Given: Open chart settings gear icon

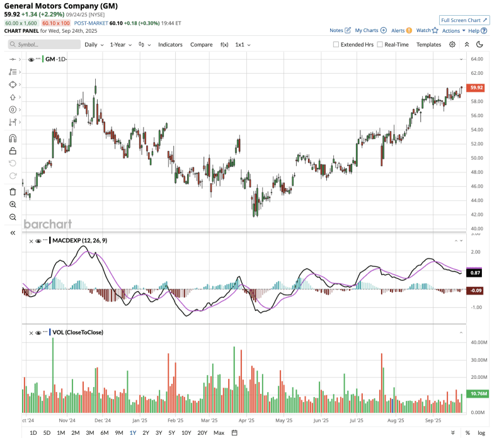Looking at the screenshot, I should click(452, 45).
